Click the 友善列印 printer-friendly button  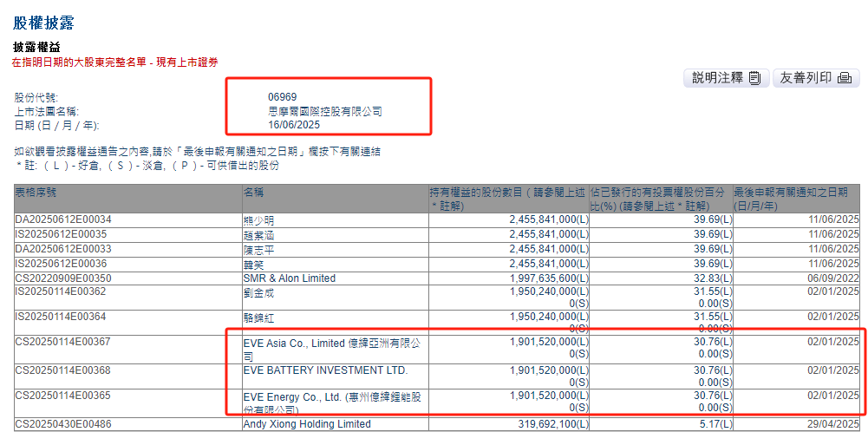(815, 78)
